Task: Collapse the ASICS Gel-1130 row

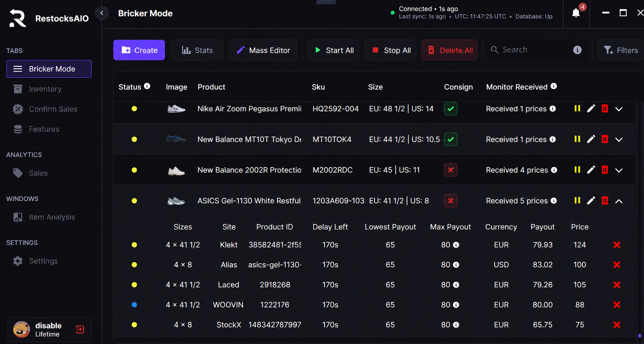Action: point(619,201)
